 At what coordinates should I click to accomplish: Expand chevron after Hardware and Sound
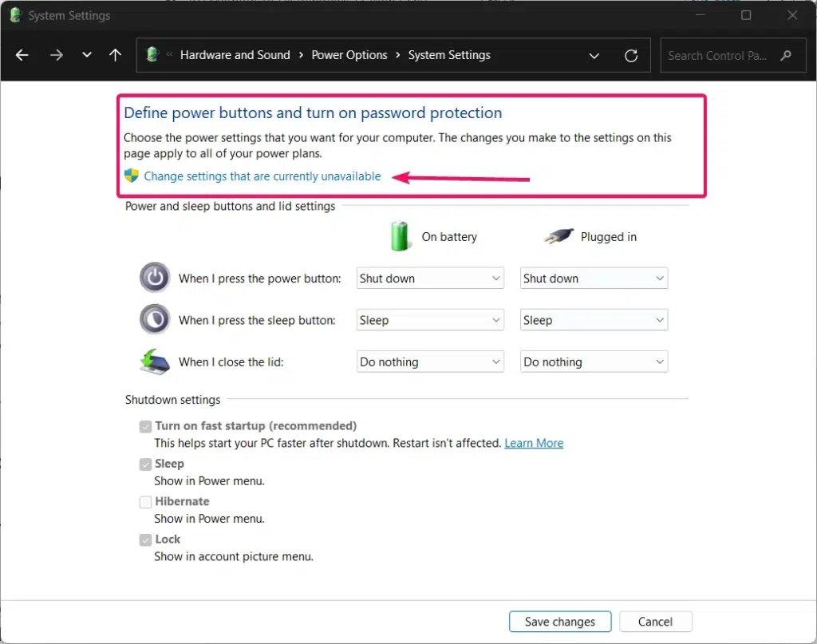point(301,55)
